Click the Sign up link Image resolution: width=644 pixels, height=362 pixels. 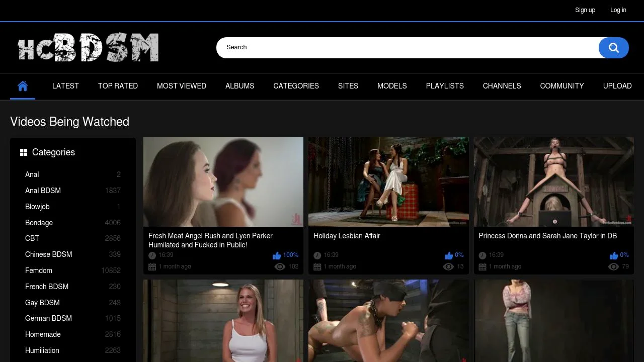coord(585,10)
